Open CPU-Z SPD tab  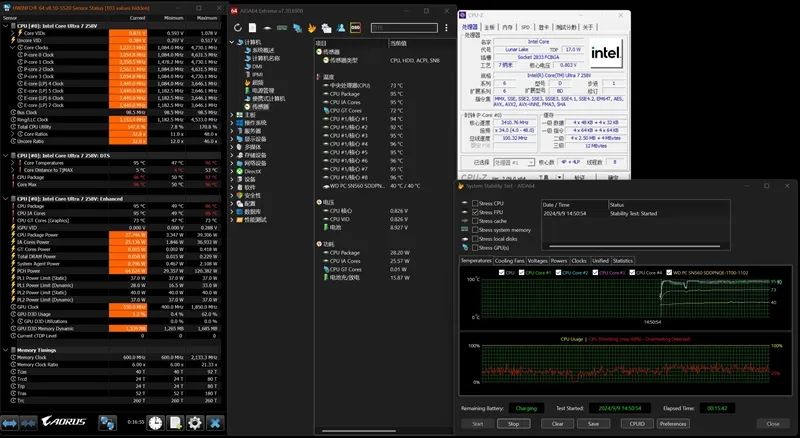pyautogui.click(x=525, y=27)
